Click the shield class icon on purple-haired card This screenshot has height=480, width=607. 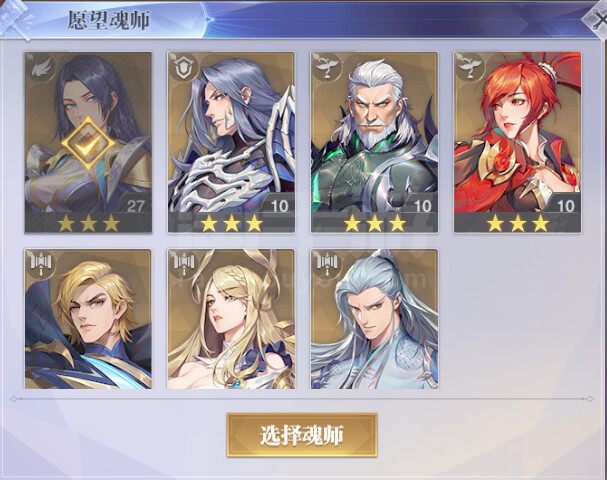184,68
